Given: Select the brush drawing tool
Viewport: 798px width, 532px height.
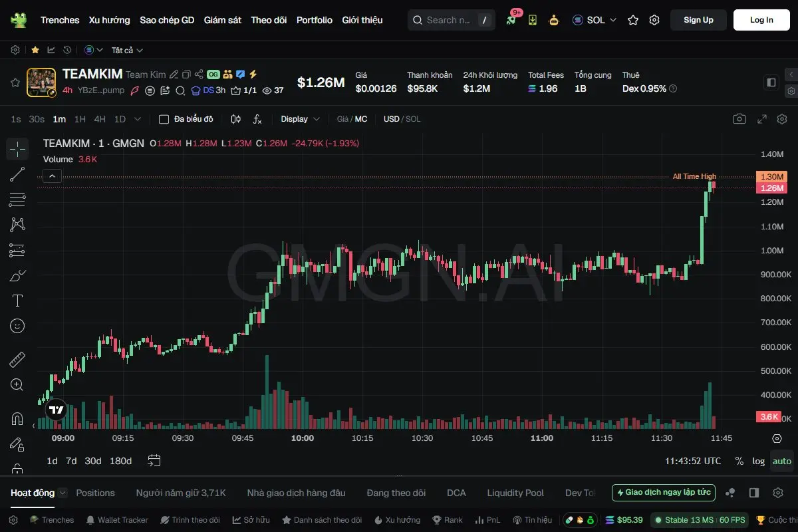Looking at the screenshot, I should point(17,275).
